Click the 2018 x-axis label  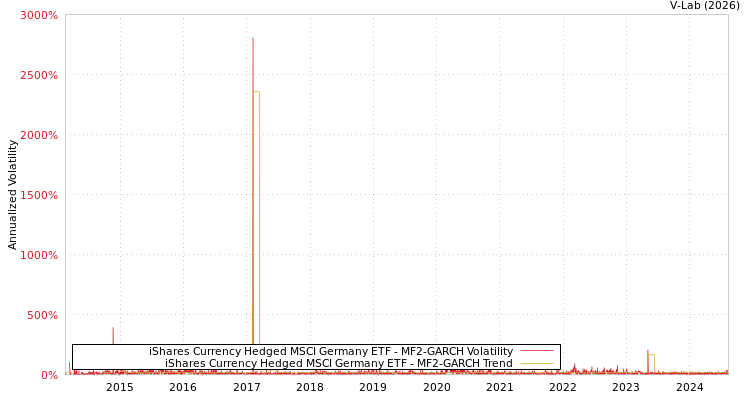(x=310, y=387)
